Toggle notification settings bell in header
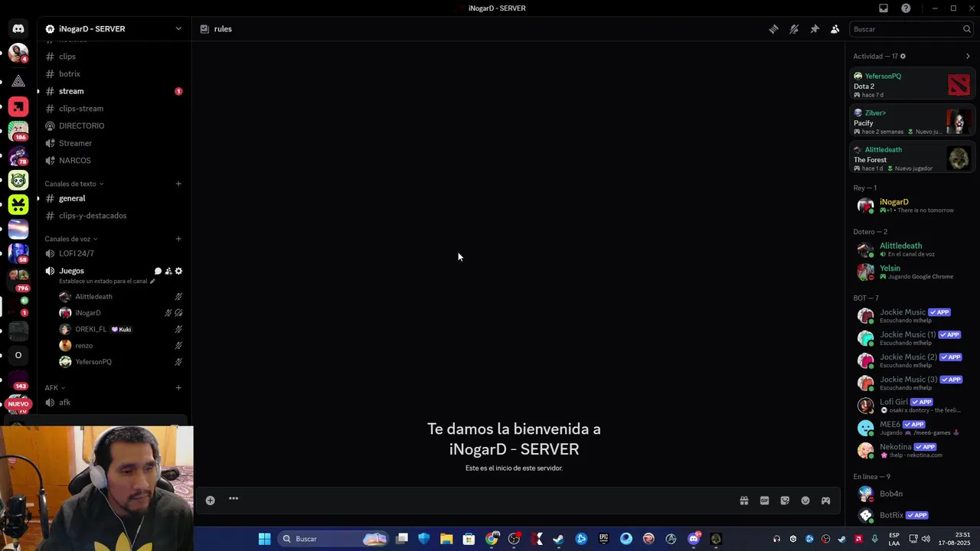The height and width of the screenshot is (551, 980). click(x=794, y=29)
